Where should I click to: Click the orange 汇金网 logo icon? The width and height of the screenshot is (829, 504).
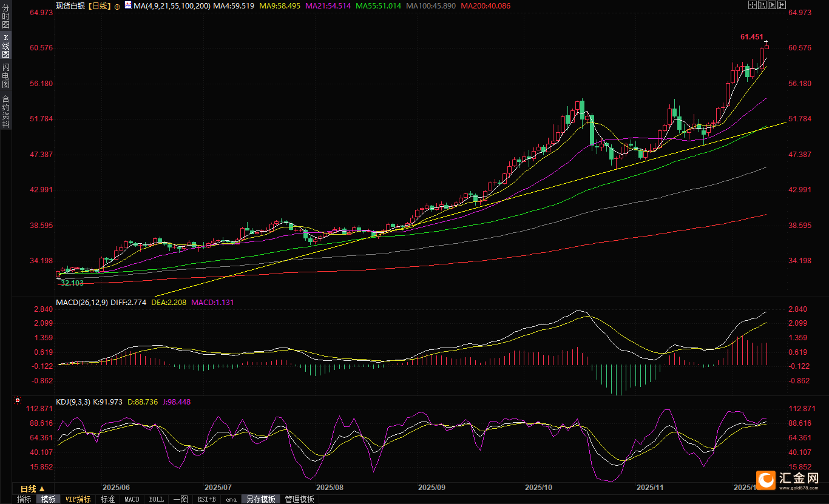coord(767,480)
